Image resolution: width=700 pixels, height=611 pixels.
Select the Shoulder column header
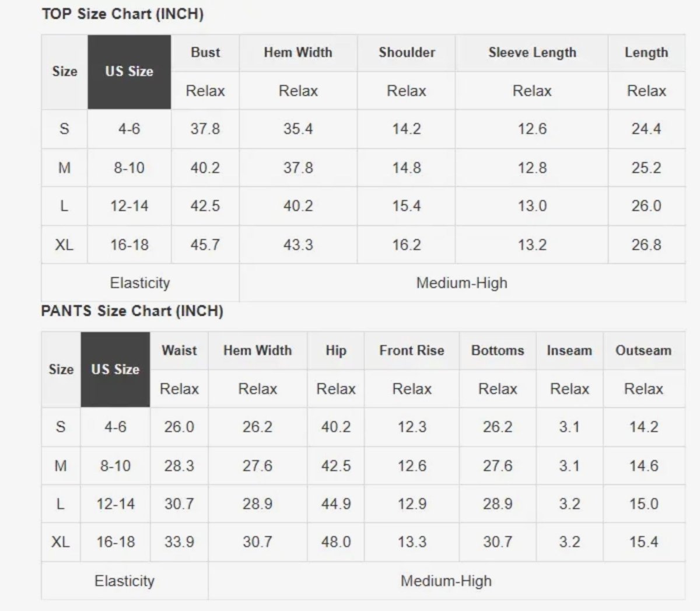(407, 53)
